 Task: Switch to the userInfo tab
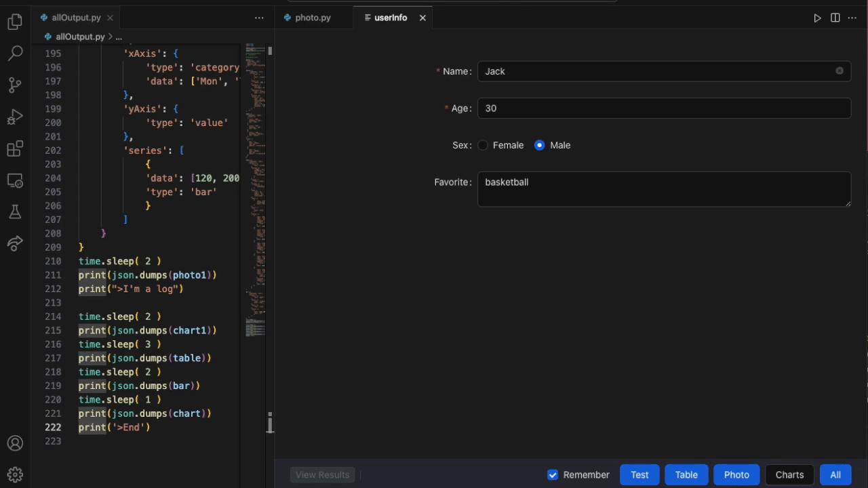click(x=391, y=18)
